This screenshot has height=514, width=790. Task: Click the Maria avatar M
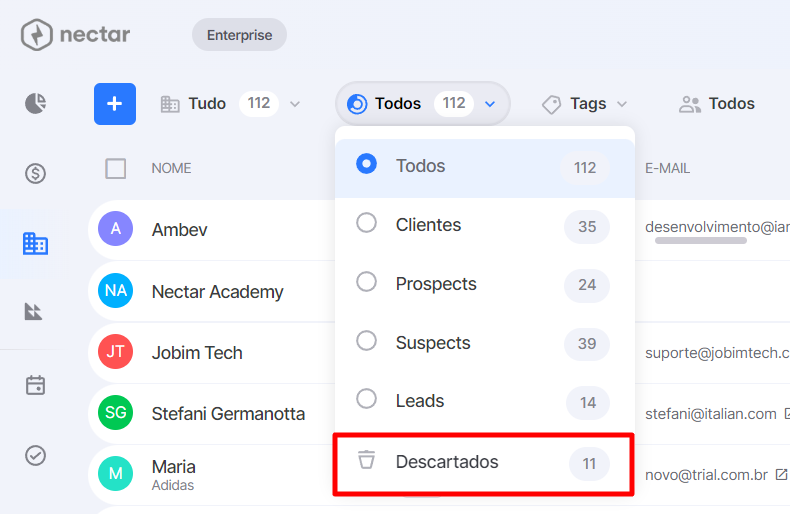pos(115,473)
